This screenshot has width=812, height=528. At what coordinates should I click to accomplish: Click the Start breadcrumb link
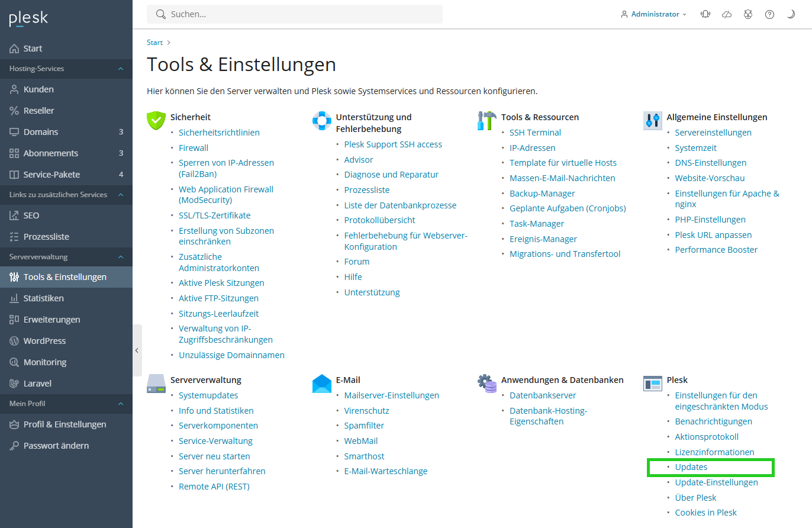pyautogui.click(x=155, y=43)
